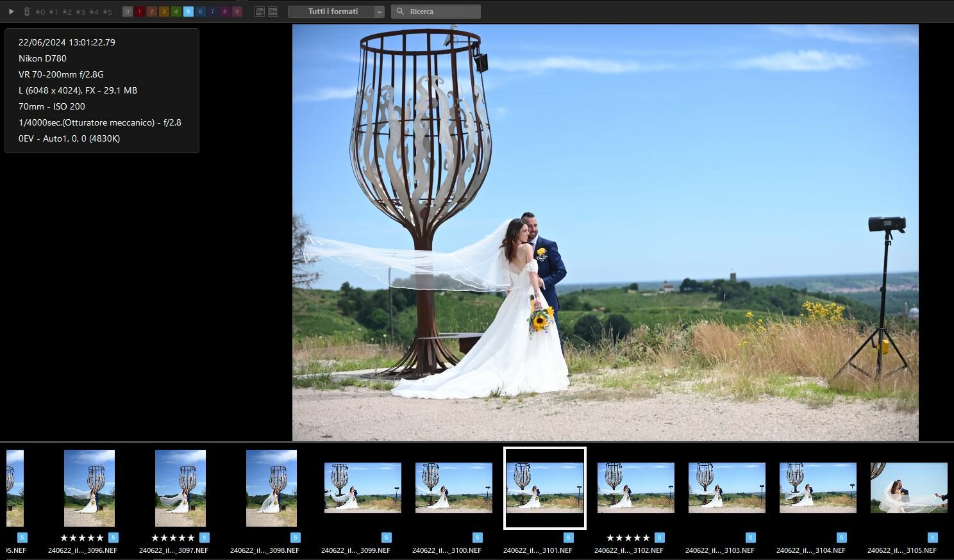954x560 pixels.
Task: Toggle the protected key filter icon
Action: pyautogui.click(x=273, y=12)
